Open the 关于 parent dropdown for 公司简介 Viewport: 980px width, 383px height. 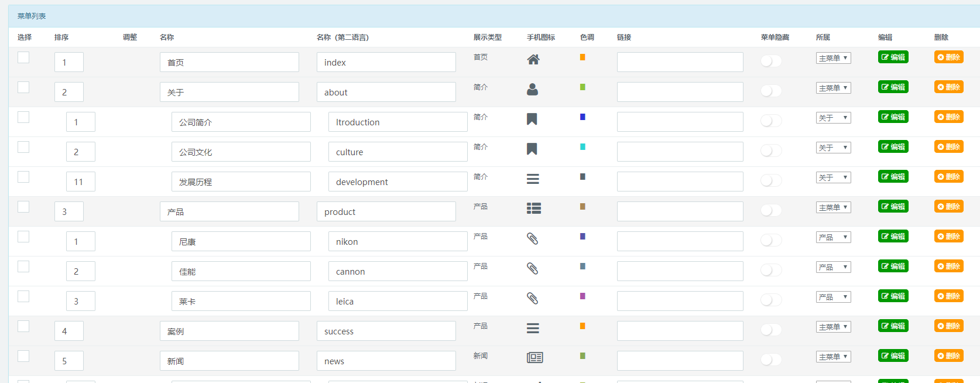coord(833,118)
